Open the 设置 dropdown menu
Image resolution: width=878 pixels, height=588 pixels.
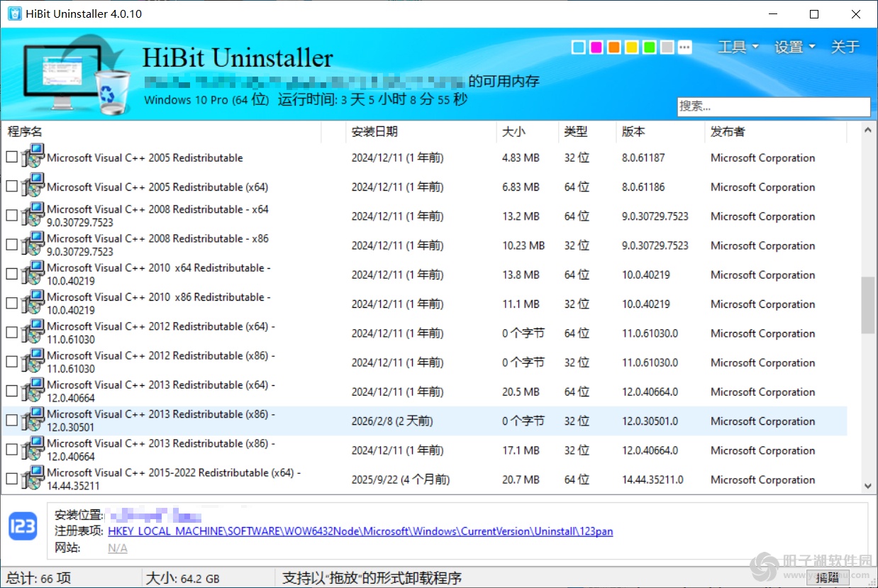[794, 47]
